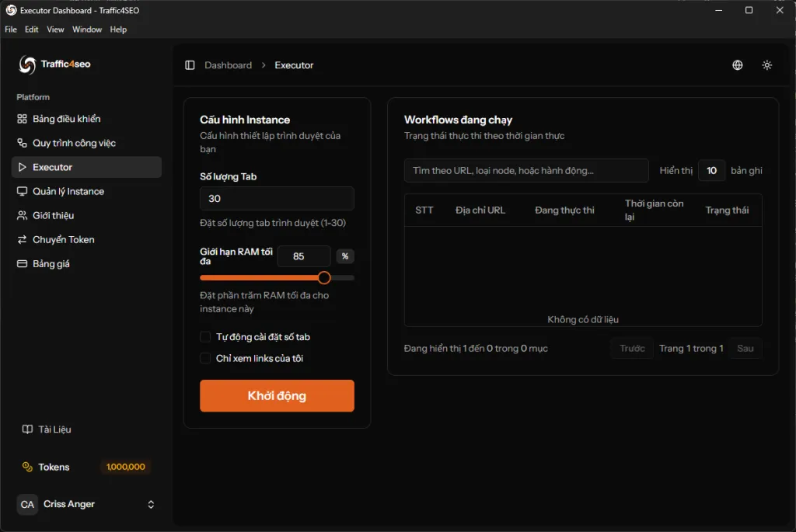Image resolution: width=796 pixels, height=532 pixels.
Task: Expand the Criss Anger account menu
Action: tap(151, 504)
